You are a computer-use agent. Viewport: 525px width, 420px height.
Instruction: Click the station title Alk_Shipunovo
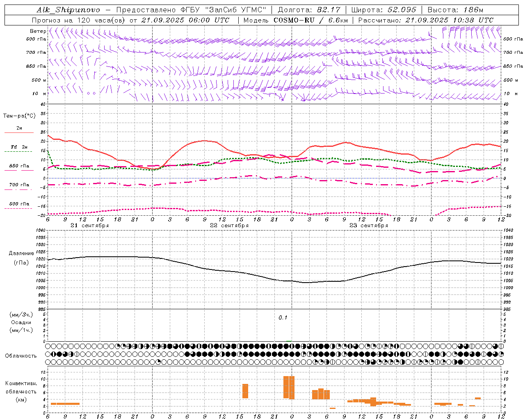click(x=68, y=10)
